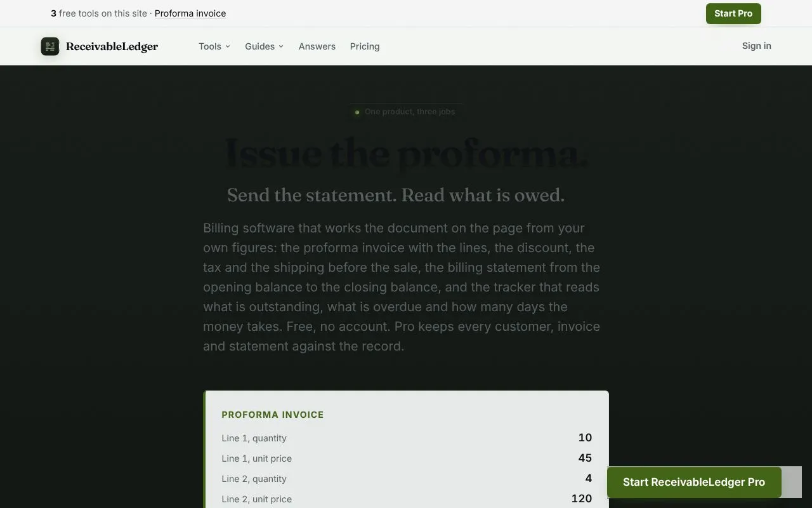812x508 pixels.
Task: Click the 'Line 2, quantity' label
Action: (x=254, y=479)
